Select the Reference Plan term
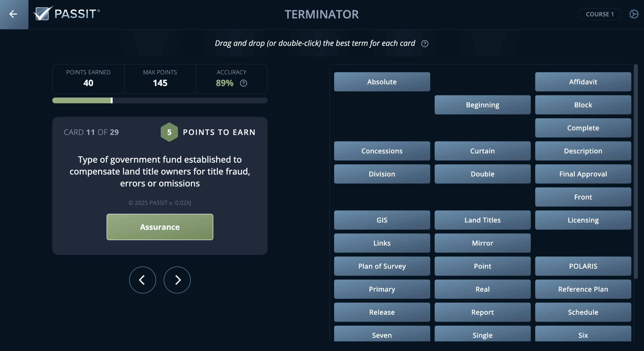The width and height of the screenshot is (644, 351). pos(583,289)
